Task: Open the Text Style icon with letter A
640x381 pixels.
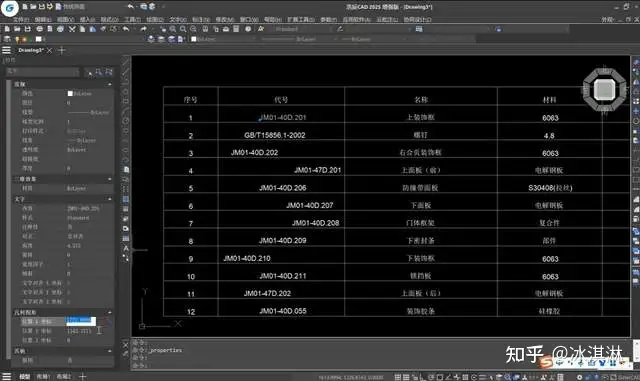Action: click(260, 29)
